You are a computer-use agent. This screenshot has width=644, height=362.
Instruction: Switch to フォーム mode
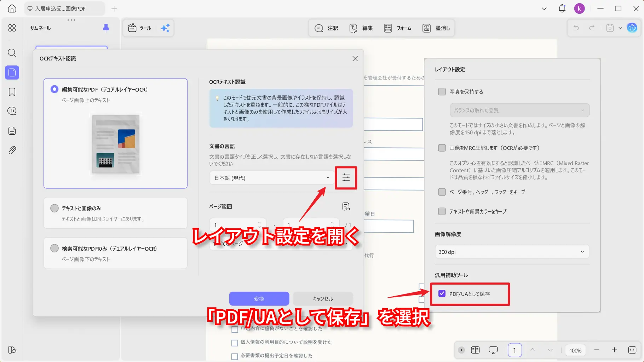click(398, 28)
